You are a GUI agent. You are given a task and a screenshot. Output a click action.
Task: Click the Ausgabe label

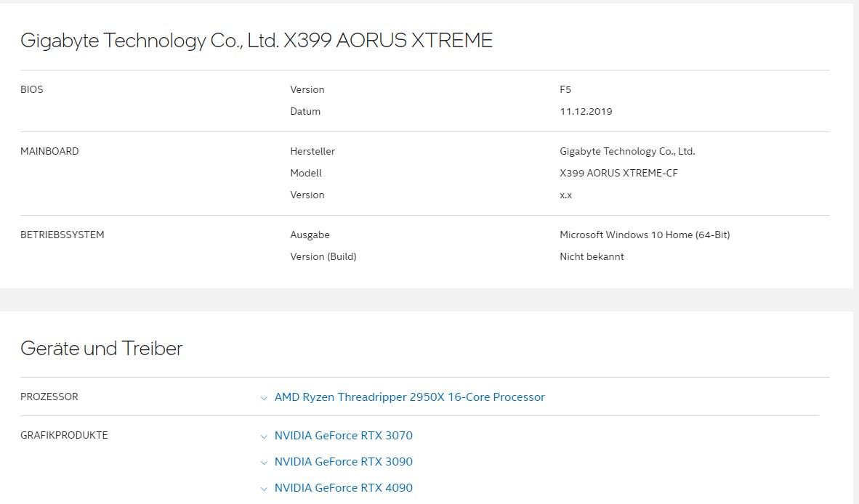pos(310,235)
